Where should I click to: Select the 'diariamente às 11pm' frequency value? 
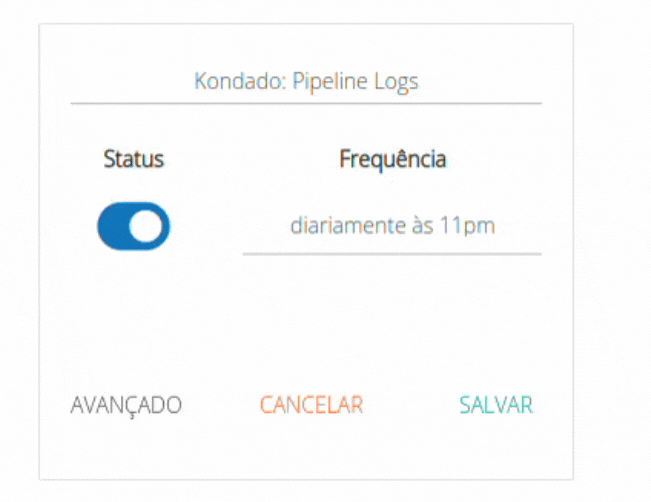tap(392, 226)
